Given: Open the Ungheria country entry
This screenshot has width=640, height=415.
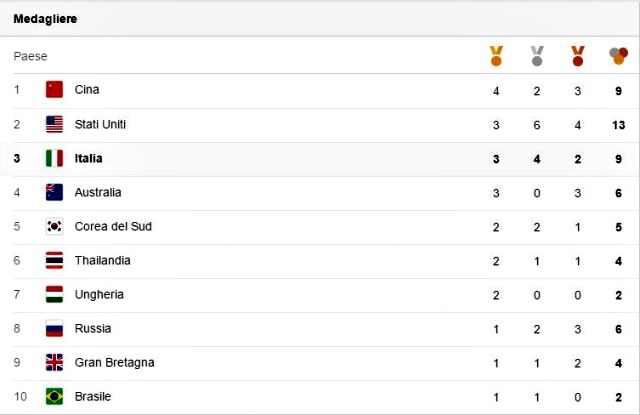Looking at the screenshot, I should pos(99,295).
